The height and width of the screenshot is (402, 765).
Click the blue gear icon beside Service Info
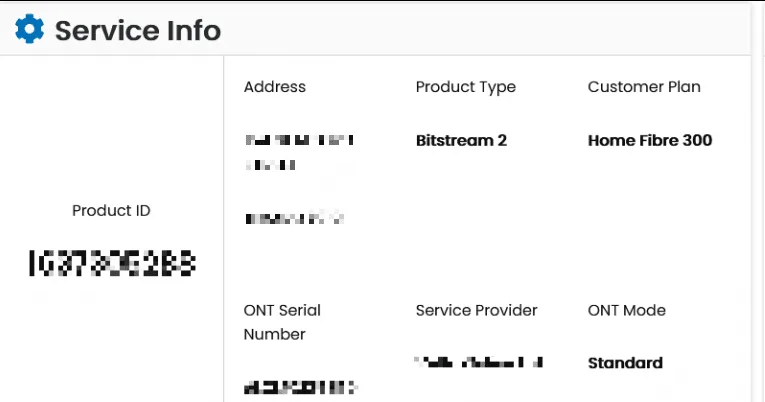29,30
